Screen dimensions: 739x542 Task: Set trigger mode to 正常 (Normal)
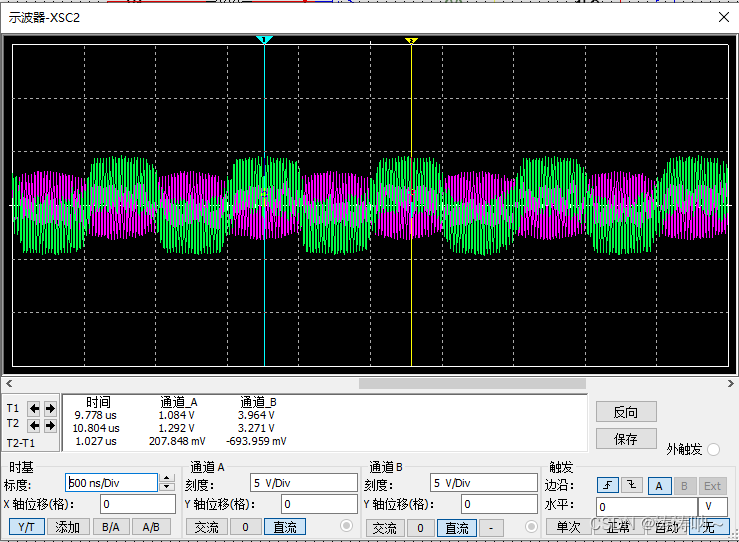[618, 526]
